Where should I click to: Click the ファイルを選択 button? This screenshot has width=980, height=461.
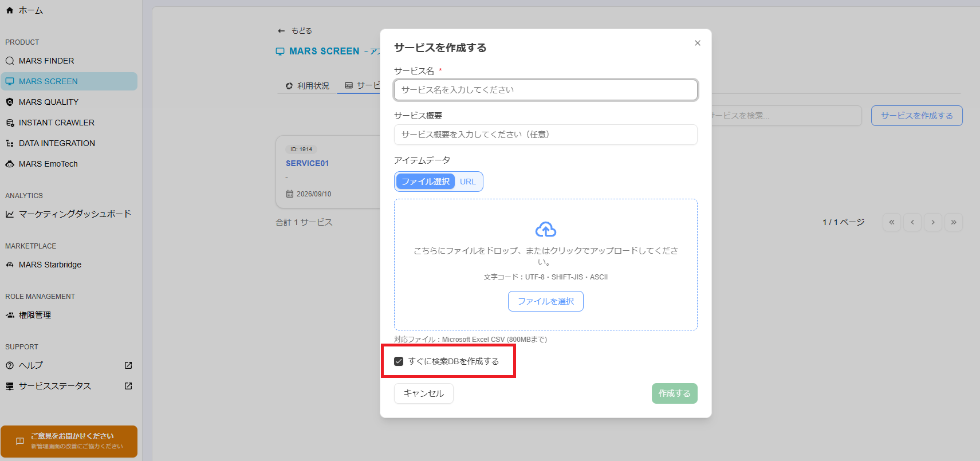(x=546, y=301)
